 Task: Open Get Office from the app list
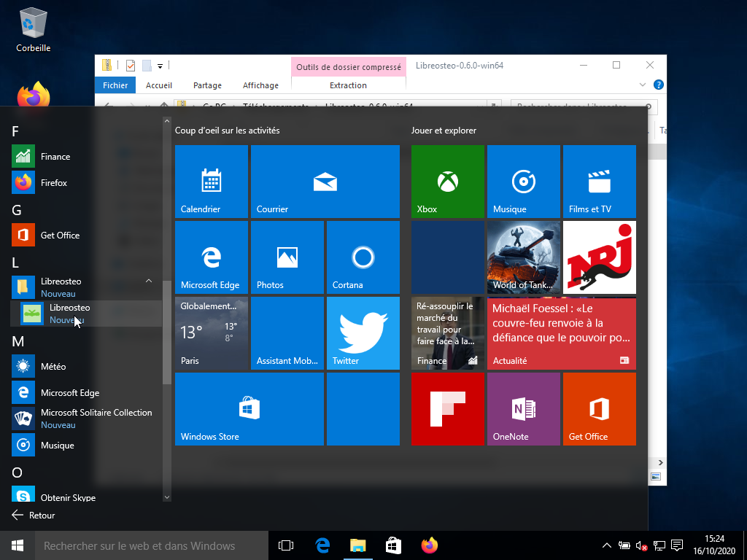(86, 235)
